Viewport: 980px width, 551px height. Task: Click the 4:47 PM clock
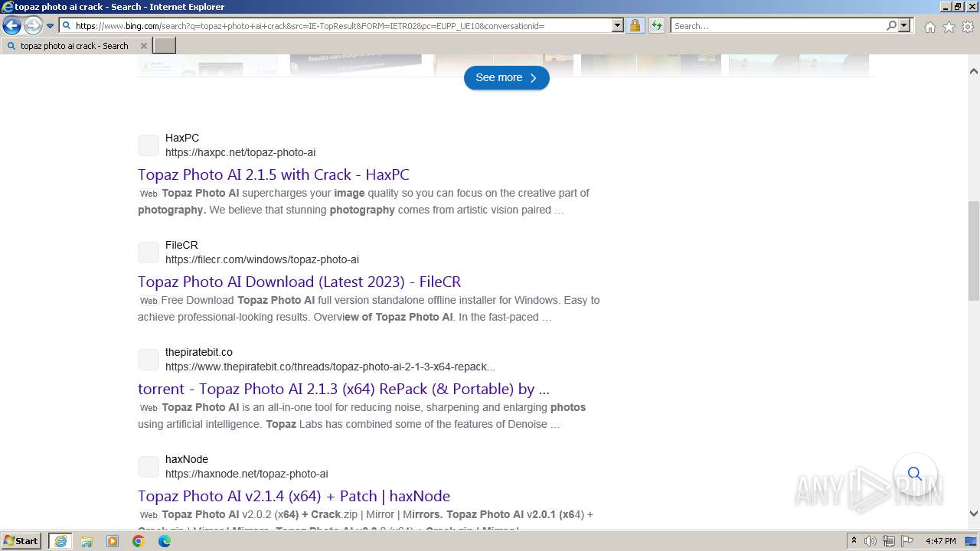[x=941, y=541]
